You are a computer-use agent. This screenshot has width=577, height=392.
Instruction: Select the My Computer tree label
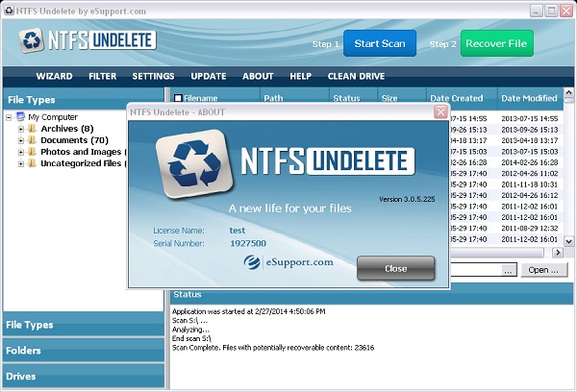click(x=53, y=117)
